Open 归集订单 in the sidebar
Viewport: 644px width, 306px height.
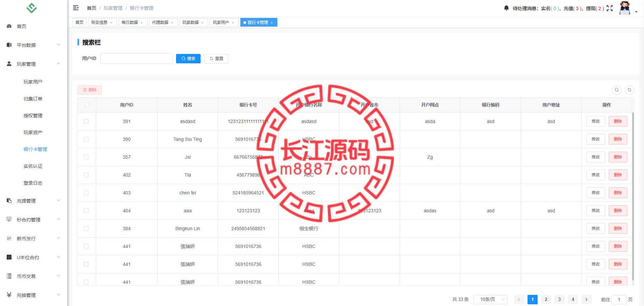pos(33,99)
